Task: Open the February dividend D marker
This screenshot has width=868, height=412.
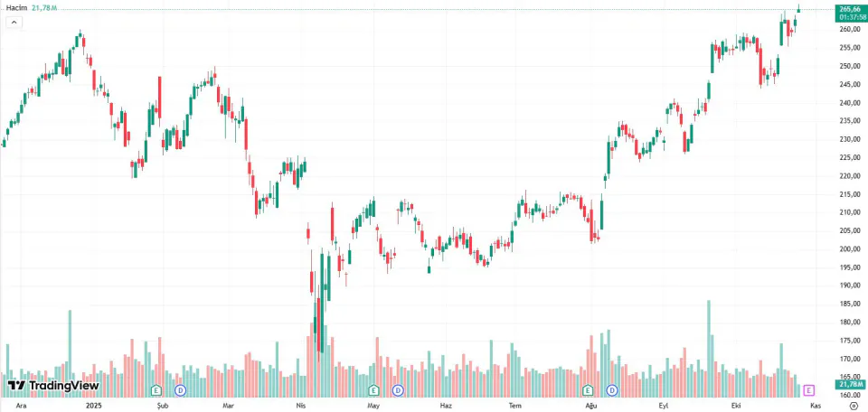Action: 180,390
